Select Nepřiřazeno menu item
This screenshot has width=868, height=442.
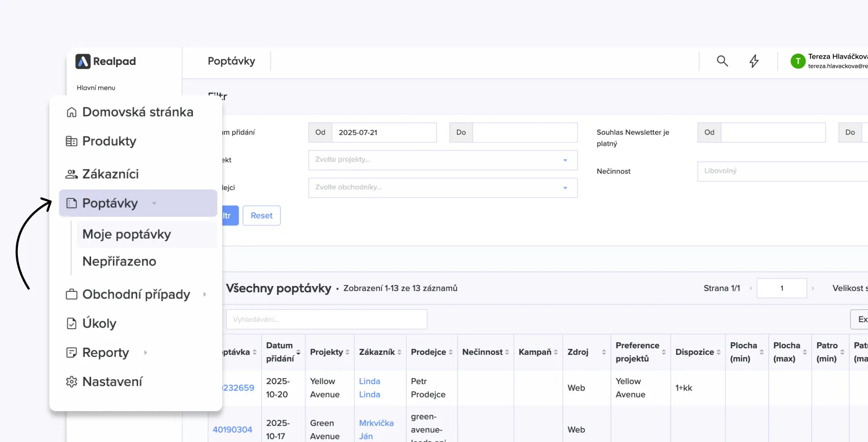tap(119, 262)
